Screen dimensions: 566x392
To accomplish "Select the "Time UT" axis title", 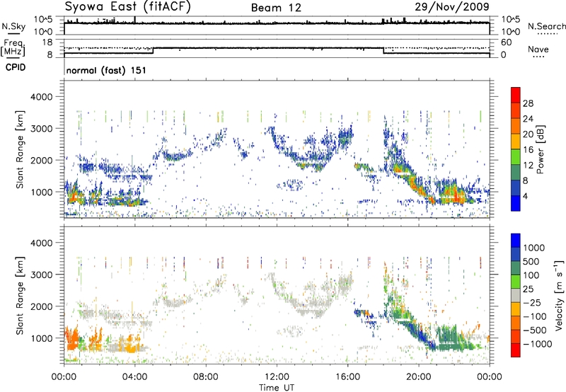I will pos(277,388).
